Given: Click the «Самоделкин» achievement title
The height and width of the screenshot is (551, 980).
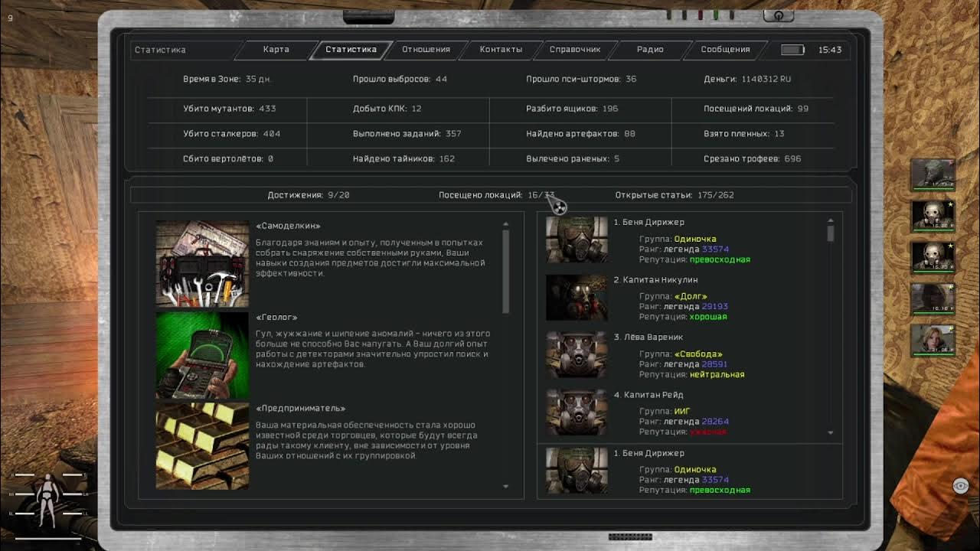Looking at the screenshot, I should pos(288,226).
